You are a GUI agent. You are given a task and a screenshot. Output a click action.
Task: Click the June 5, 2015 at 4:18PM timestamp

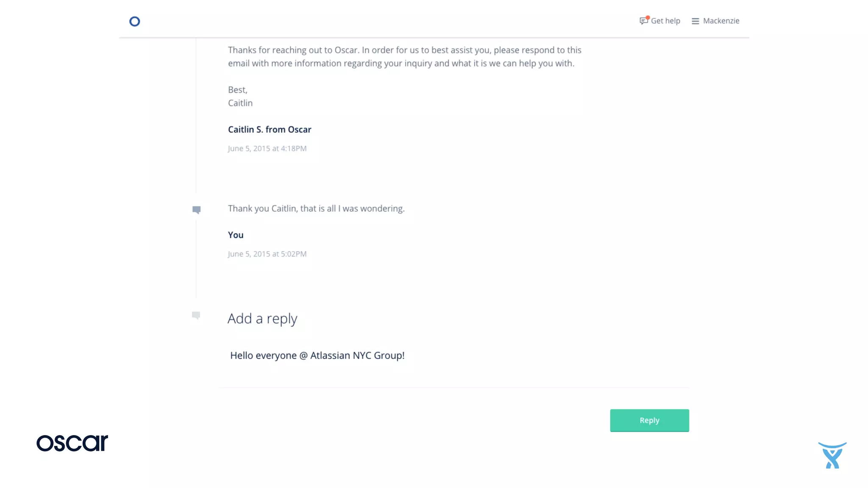pyautogui.click(x=267, y=149)
